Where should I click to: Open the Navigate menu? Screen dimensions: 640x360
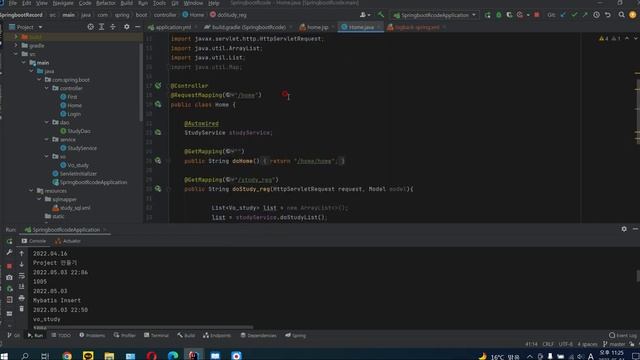click(63, 3)
